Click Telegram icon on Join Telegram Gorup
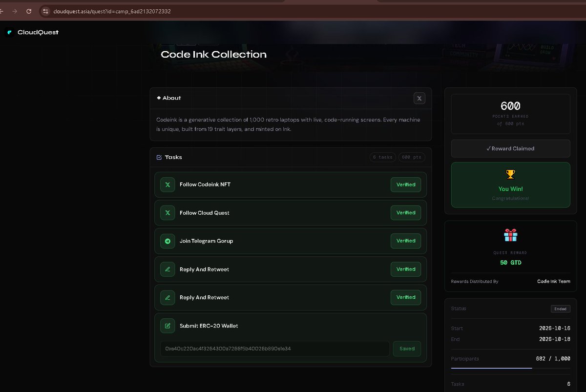 pos(167,241)
